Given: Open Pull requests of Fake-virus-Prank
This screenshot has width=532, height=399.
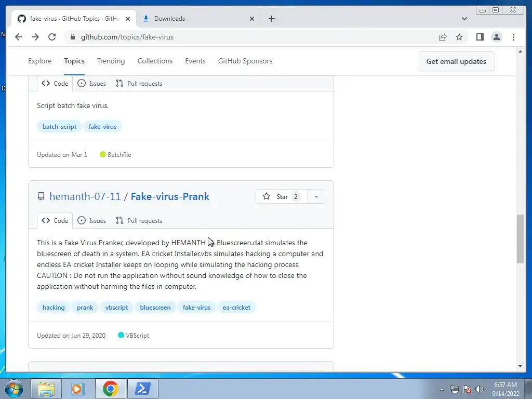Looking at the screenshot, I should [x=139, y=220].
